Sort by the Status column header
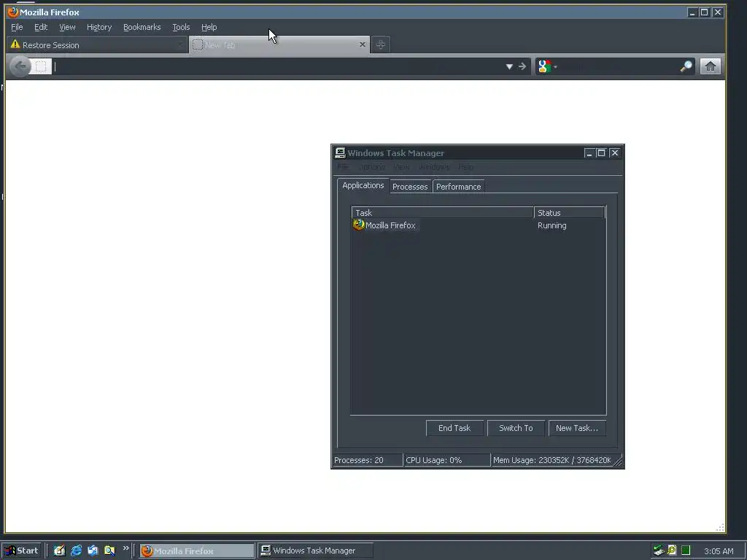The image size is (747, 560). [x=569, y=212]
